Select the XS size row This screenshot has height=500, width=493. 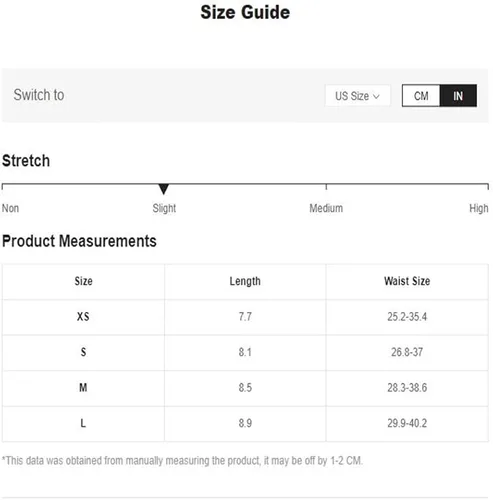(x=245, y=317)
